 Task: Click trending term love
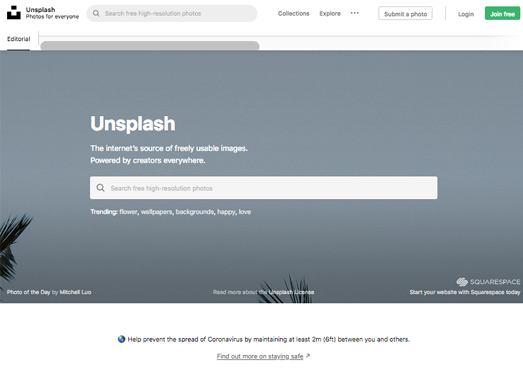tap(245, 212)
